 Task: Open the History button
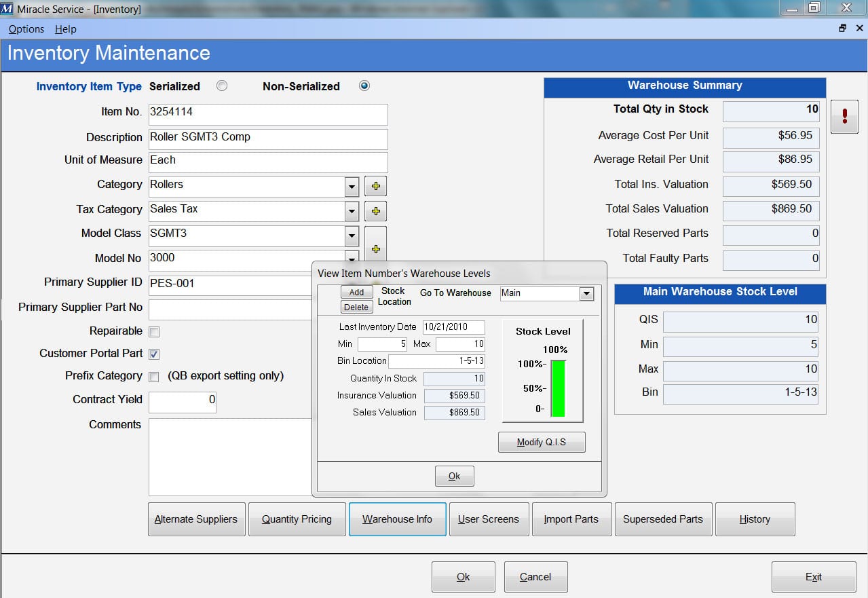point(755,519)
